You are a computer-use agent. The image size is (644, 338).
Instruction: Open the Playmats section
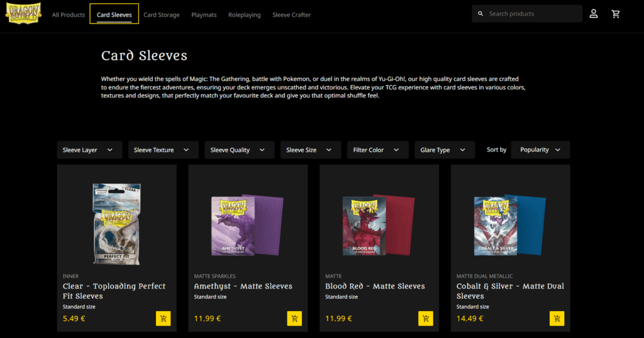point(204,15)
